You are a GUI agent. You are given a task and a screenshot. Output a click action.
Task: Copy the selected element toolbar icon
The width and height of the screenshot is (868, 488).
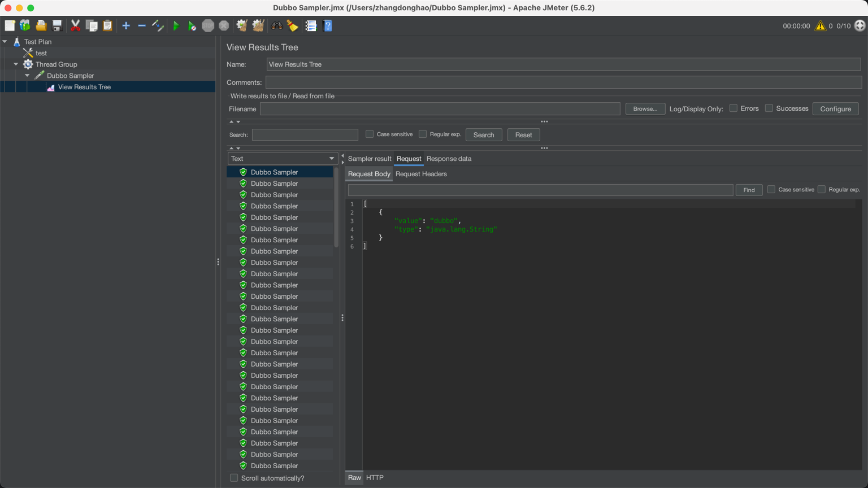point(92,25)
